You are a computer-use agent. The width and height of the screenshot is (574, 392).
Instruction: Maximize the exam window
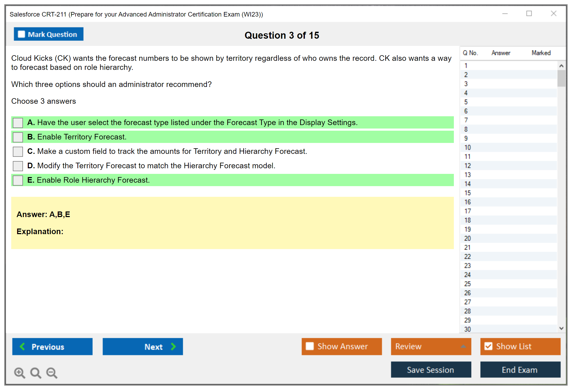point(529,14)
